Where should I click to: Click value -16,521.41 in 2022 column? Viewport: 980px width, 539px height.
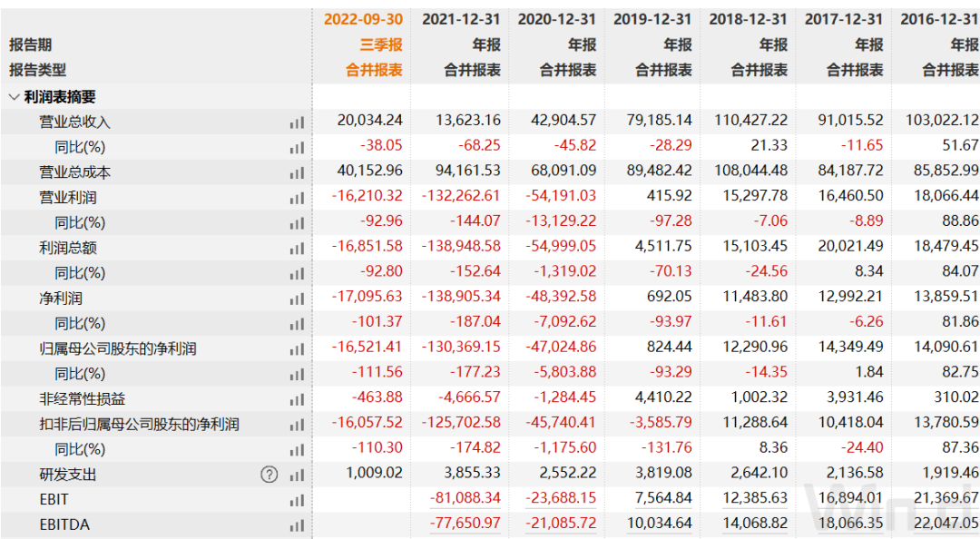tap(367, 347)
